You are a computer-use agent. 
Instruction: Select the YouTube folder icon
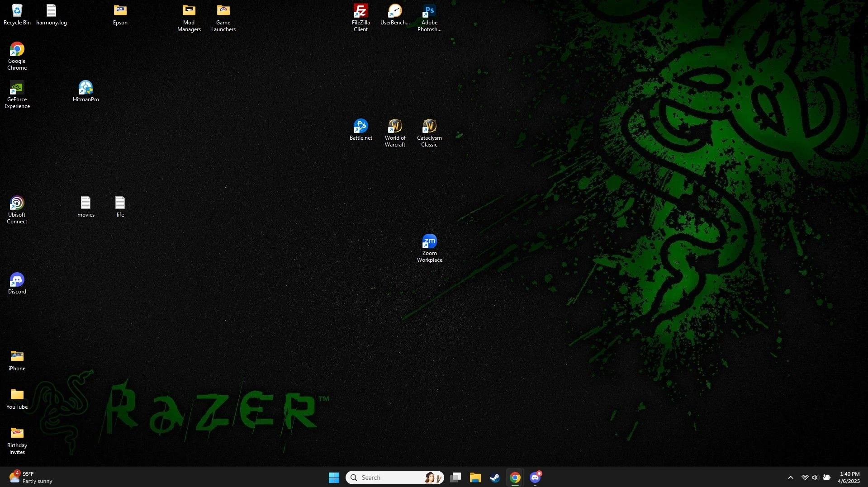[x=17, y=399]
